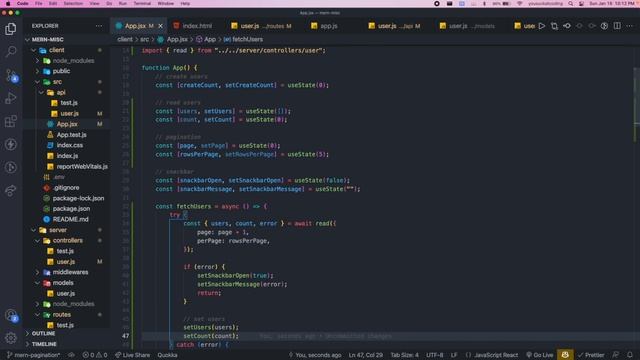Click Live Share in status bar

pyautogui.click(x=132, y=355)
